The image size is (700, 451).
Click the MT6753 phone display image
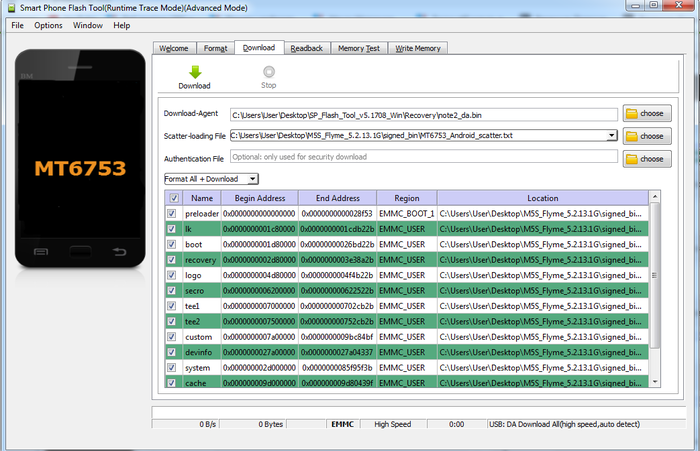pyautogui.click(x=80, y=159)
